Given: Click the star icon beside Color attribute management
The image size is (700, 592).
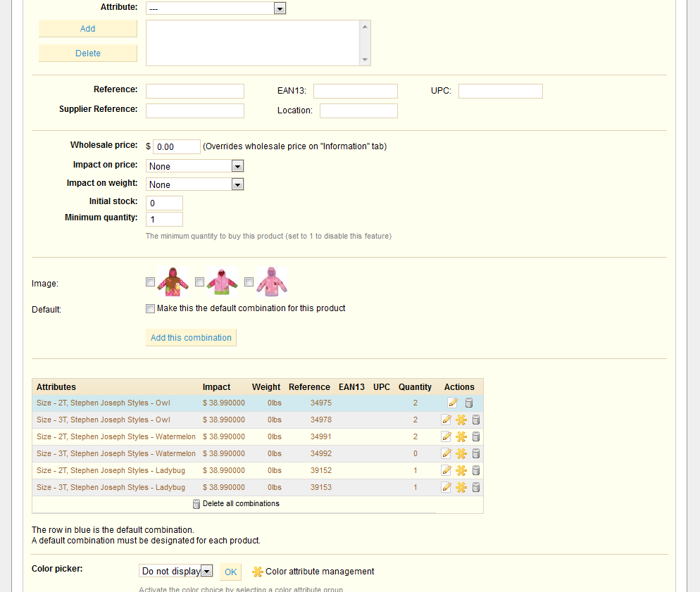Looking at the screenshot, I should click(x=258, y=572).
